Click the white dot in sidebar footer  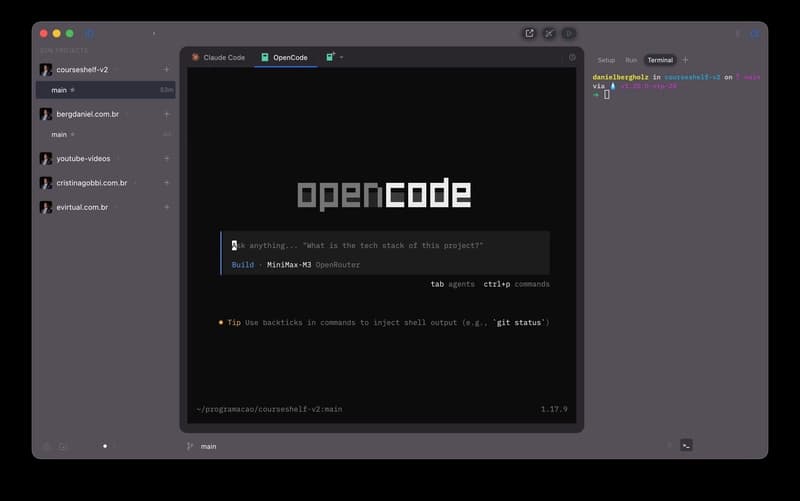(x=105, y=446)
